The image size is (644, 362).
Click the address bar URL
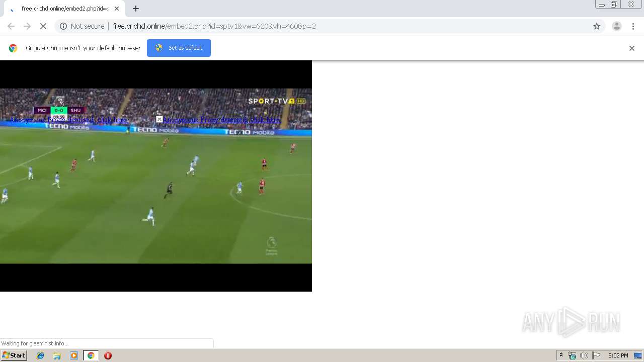(x=214, y=26)
